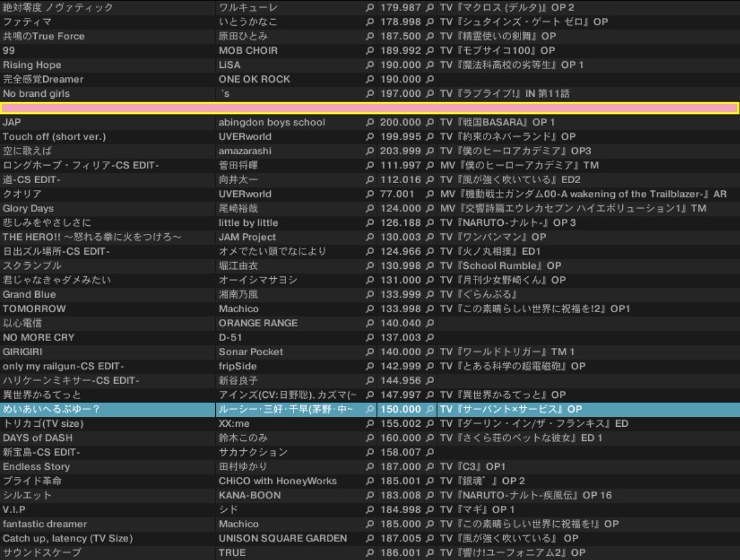
Task: Click search icon beside artist 鈴木このみ
Action: coord(369,438)
